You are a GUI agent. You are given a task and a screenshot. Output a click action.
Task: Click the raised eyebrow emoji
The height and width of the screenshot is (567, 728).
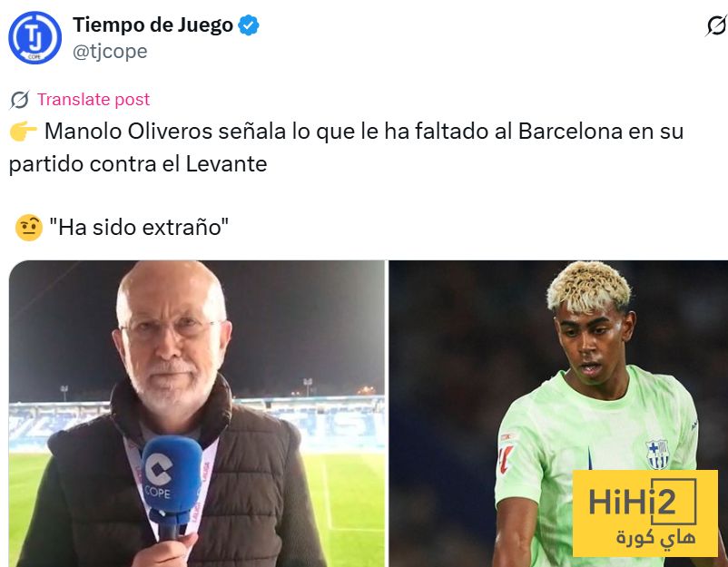click(x=29, y=228)
